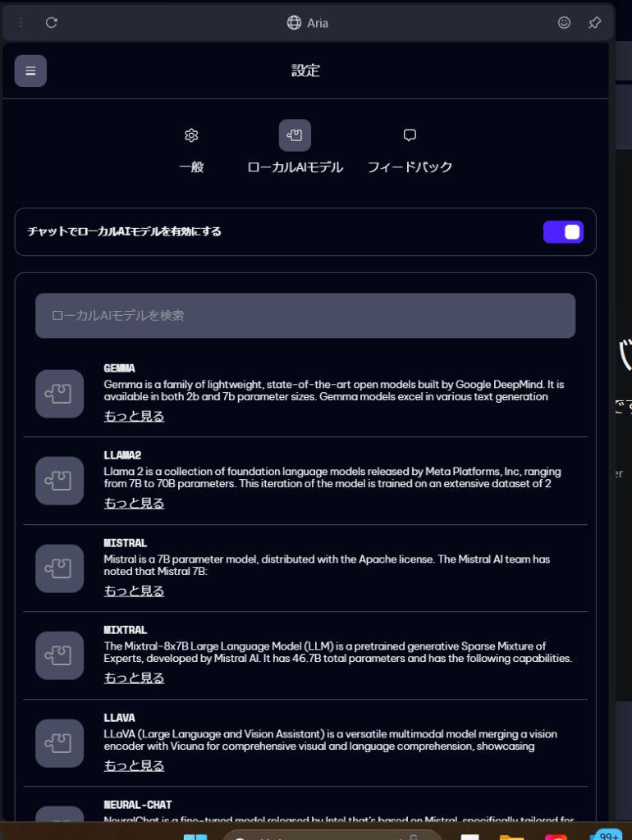Click the Llama2 model puzzle icon
The width and height of the screenshot is (632, 840).
pyautogui.click(x=59, y=481)
